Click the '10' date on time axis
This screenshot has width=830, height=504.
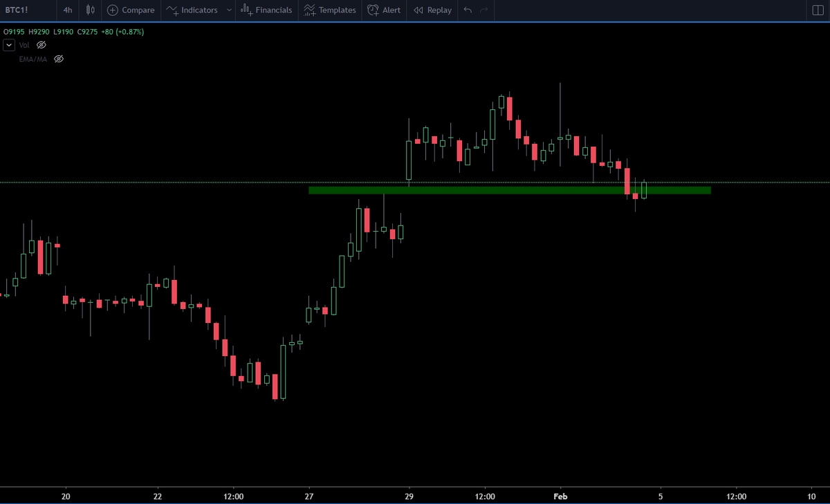click(x=812, y=496)
